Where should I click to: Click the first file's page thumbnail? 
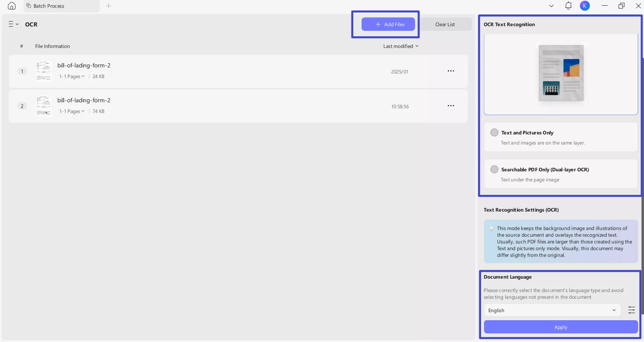(44, 71)
